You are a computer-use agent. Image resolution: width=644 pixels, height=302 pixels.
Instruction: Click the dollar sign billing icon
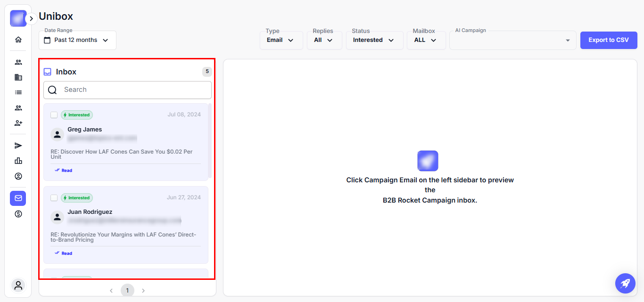(18, 214)
